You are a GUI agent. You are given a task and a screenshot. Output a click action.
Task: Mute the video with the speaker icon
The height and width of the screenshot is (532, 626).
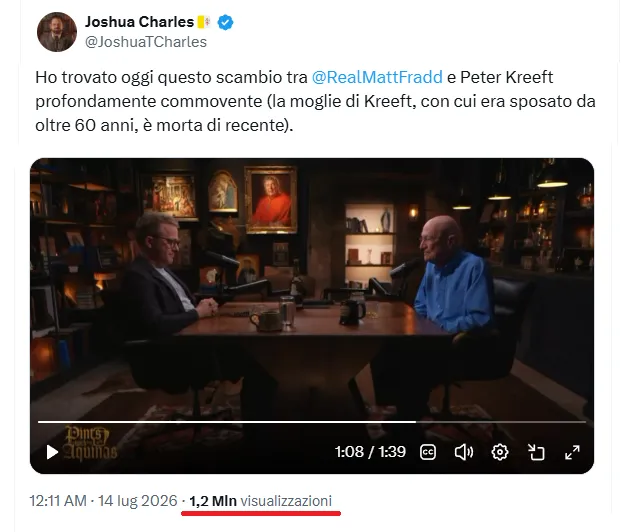464,452
